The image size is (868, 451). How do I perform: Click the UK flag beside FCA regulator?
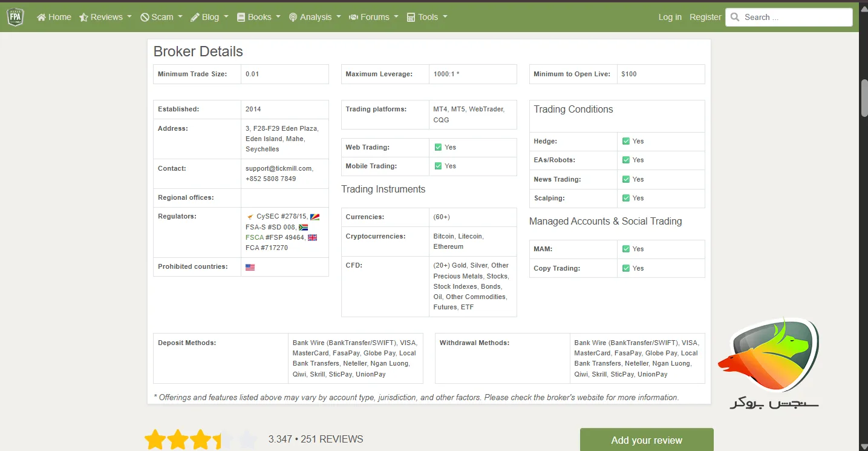312,238
